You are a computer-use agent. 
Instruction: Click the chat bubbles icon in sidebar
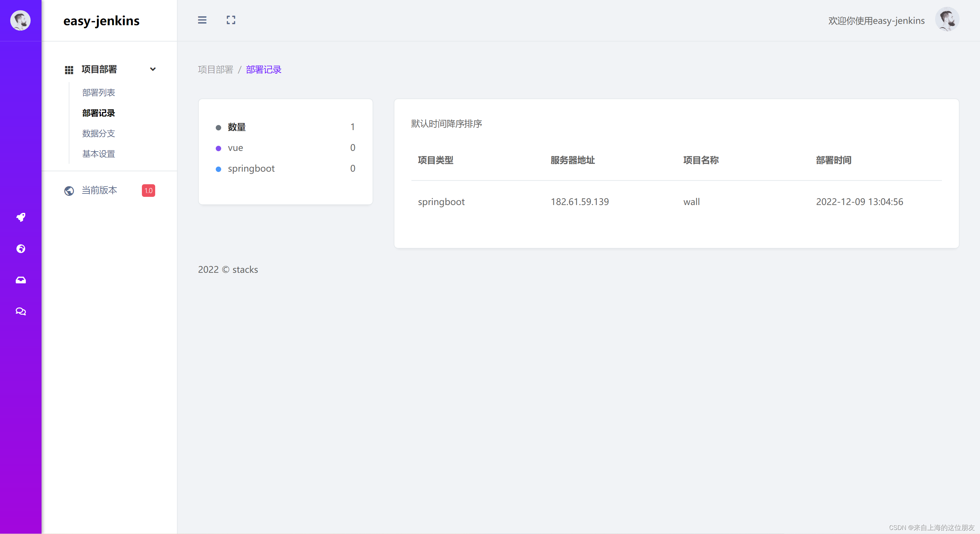click(x=20, y=312)
